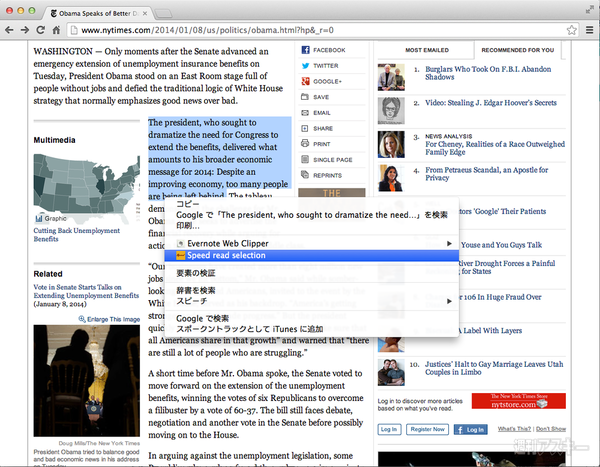This screenshot has width=600, height=467.
Task: Open Justices' Halt to Gay Marriage link
Action: [x=494, y=368]
